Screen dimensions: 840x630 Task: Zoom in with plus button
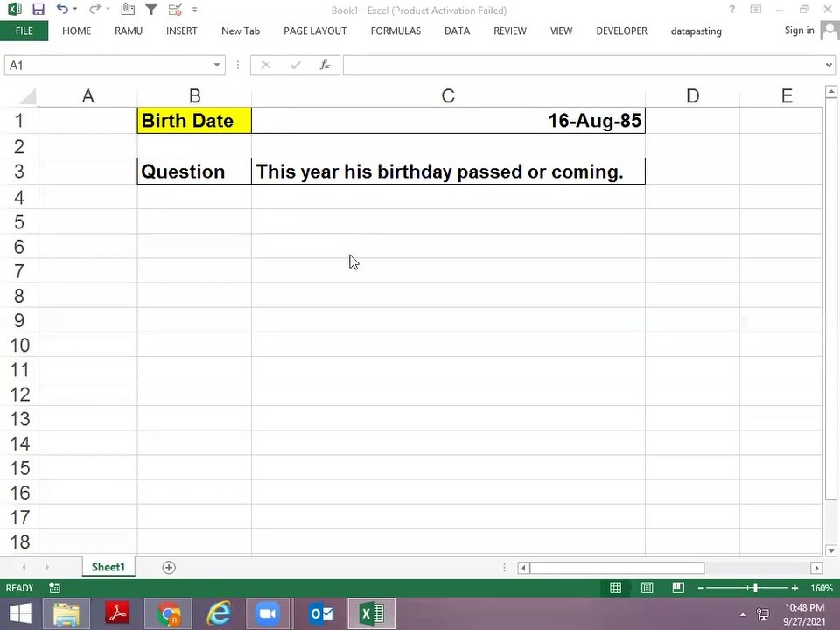click(x=795, y=588)
